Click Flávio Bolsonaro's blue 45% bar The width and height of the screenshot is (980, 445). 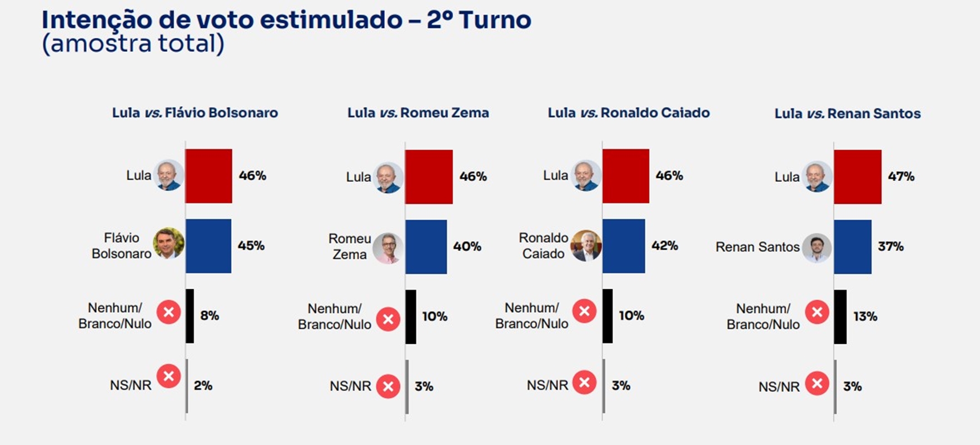click(x=208, y=246)
